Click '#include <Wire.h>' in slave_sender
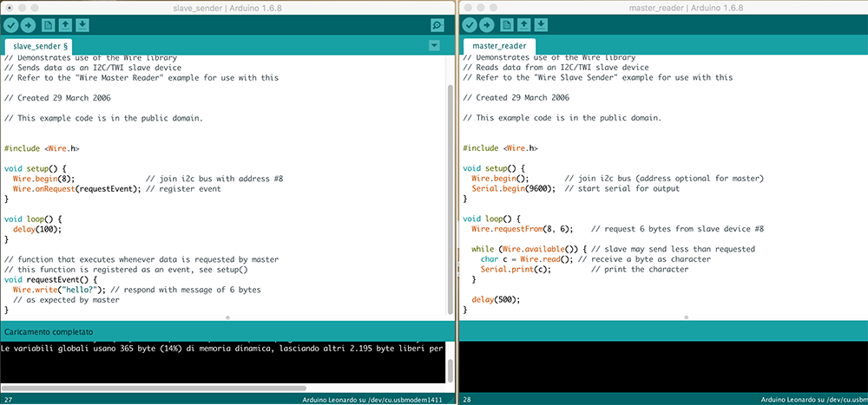The height and width of the screenshot is (405, 868). tap(42, 148)
